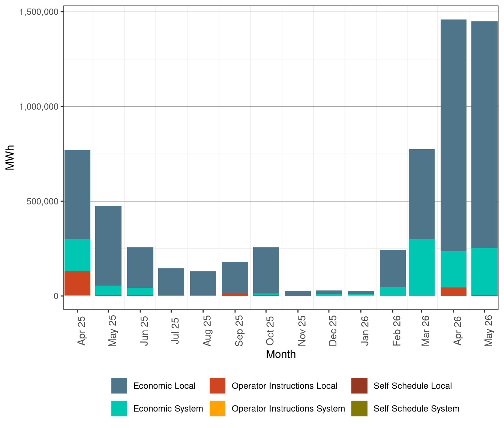Click the Operator Instructions Local legend swatch

tap(217, 386)
